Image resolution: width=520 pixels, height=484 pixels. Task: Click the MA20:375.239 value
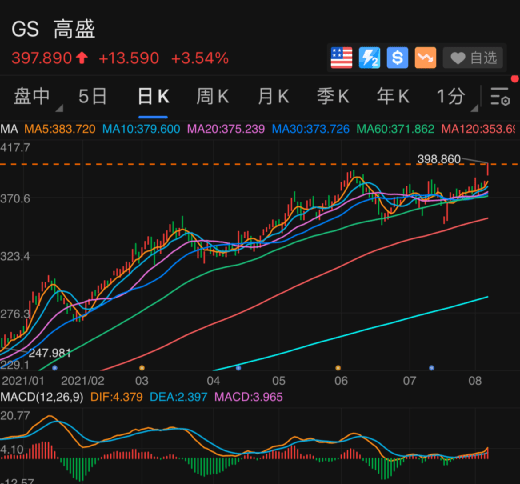point(226,129)
